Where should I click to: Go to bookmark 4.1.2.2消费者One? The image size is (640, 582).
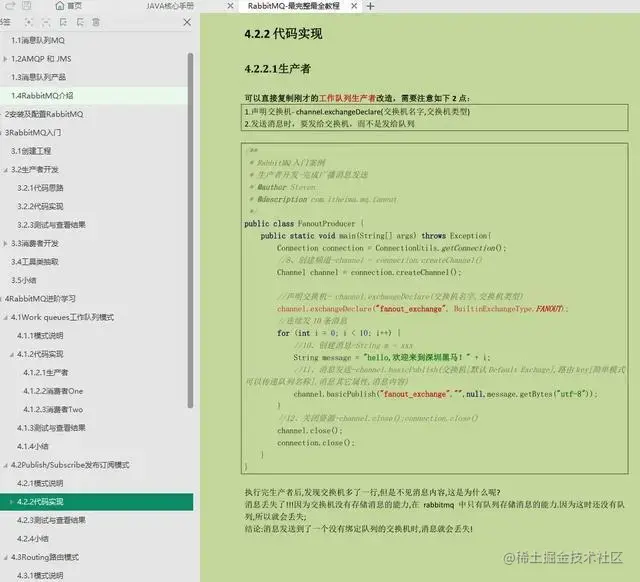(x=53, y=391)
